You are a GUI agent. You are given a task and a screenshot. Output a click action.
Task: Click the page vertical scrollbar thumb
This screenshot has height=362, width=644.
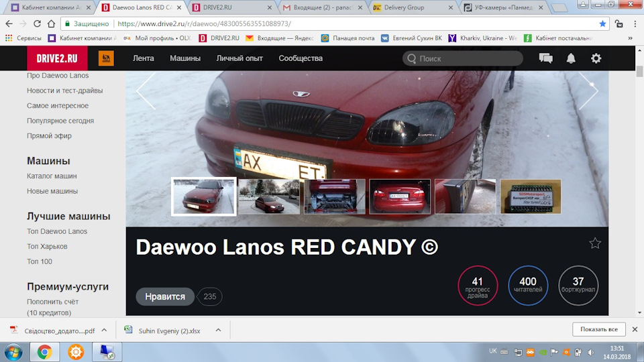[x=639, y=70]
